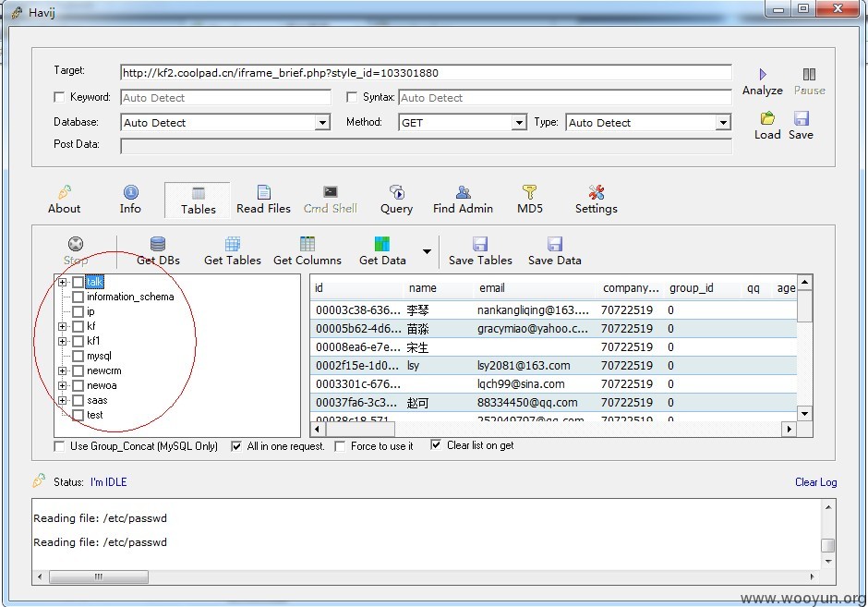Click the data table scroll-right arrow
This screenshot has height=607, width=868.
coord(790,430)
